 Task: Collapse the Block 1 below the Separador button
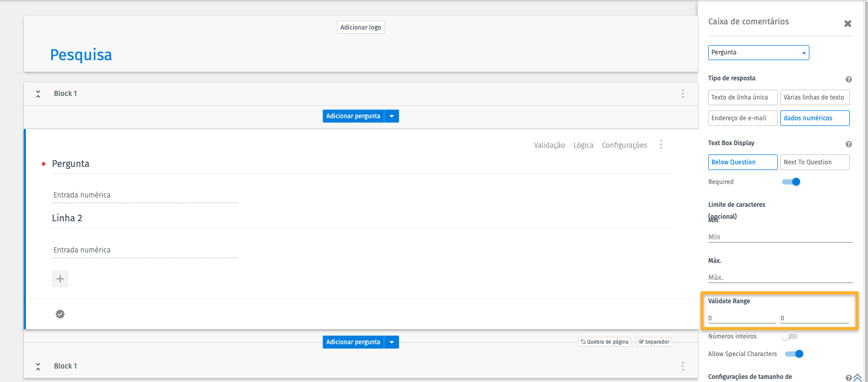tap(38, 366)
